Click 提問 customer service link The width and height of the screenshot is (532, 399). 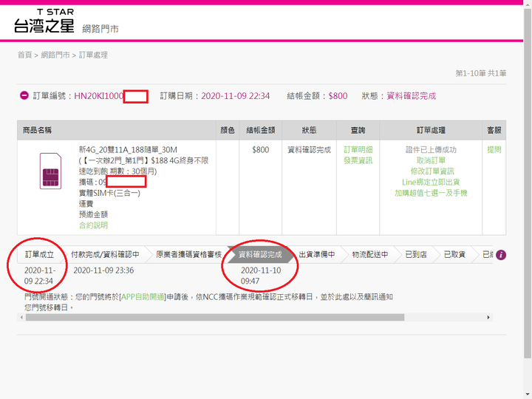coord(494,149)
